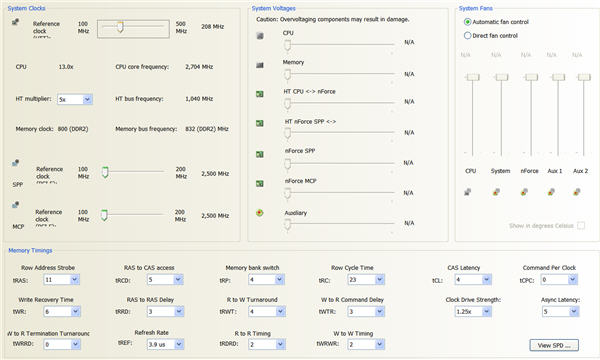Click the CPU fan vertical slider thumb
The width and height of the screenshot is (600, 360).
coord(473,77)
